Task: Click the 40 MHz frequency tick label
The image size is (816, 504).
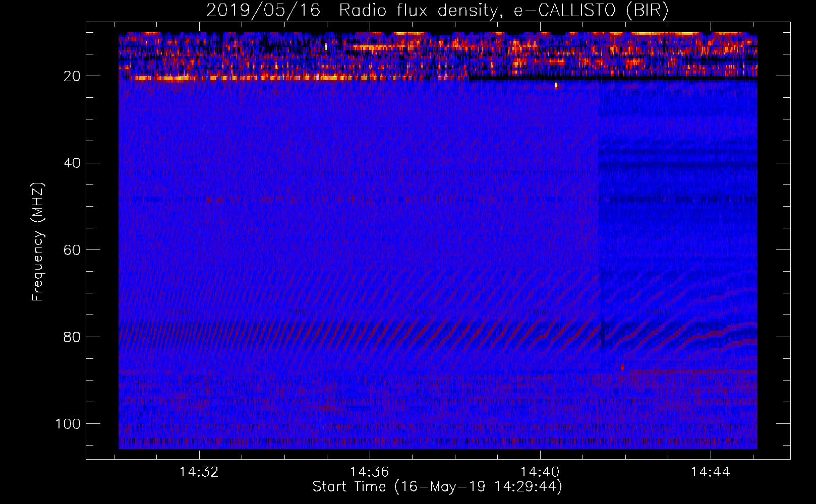Action: pyautogui.click(x=72, y=163)
